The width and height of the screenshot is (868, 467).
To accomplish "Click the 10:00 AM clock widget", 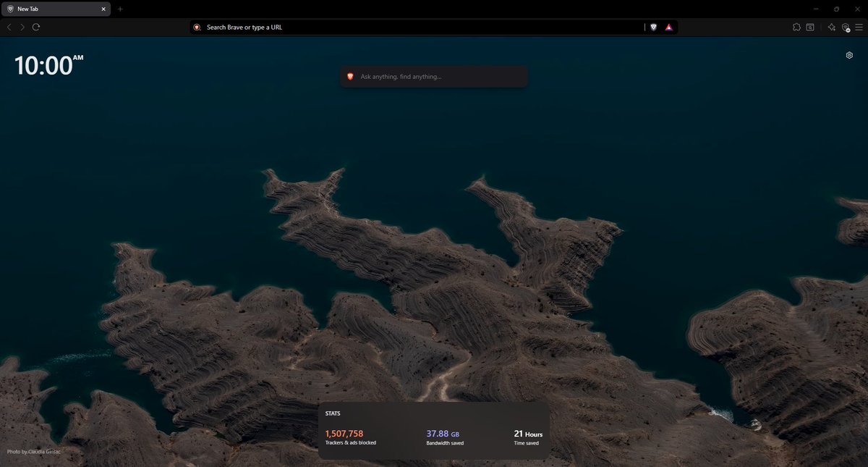I will point(48,65).
